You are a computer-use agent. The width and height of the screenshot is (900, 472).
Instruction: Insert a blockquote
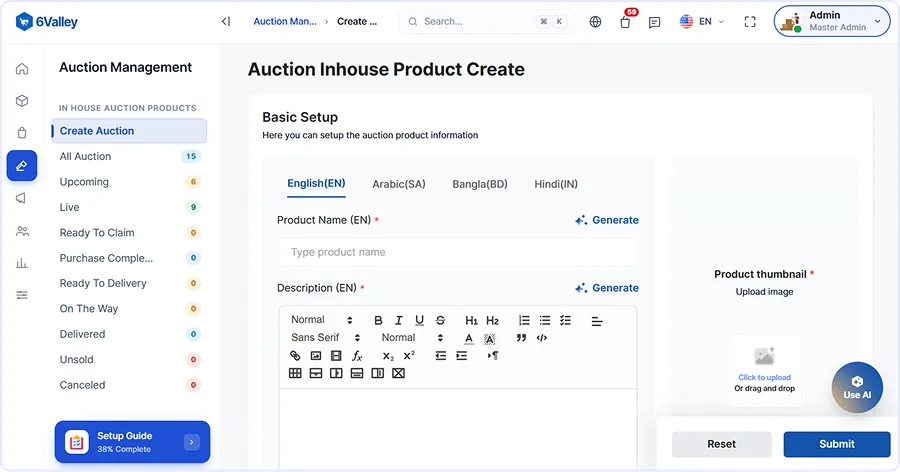coord(521,338)
